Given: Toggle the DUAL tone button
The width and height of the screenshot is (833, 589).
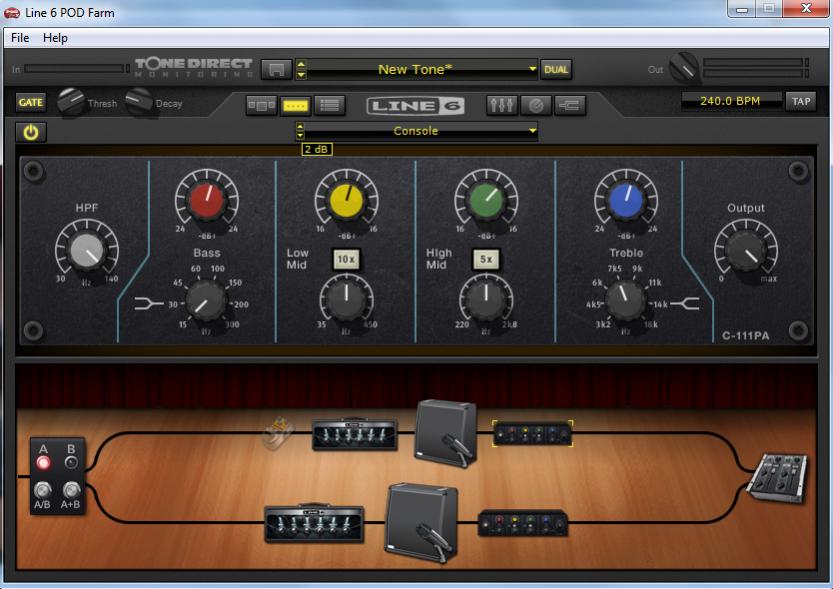Looking at the screenshot, I should 556,70.
